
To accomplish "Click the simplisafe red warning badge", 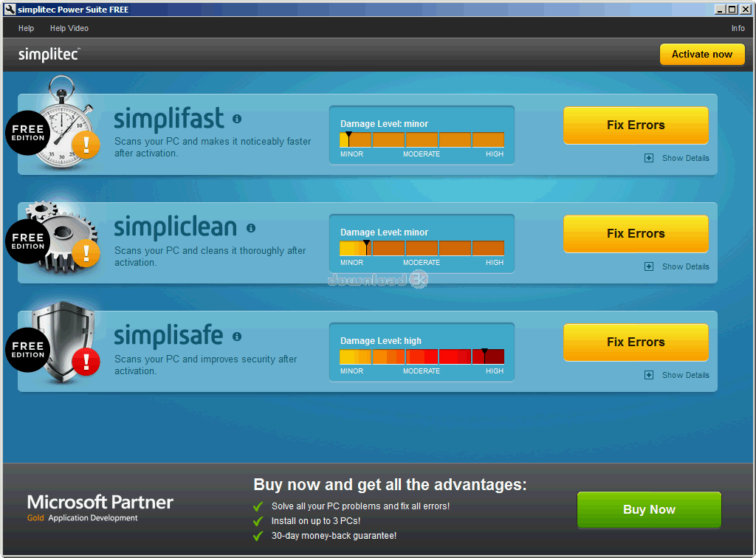I will 86,361.
